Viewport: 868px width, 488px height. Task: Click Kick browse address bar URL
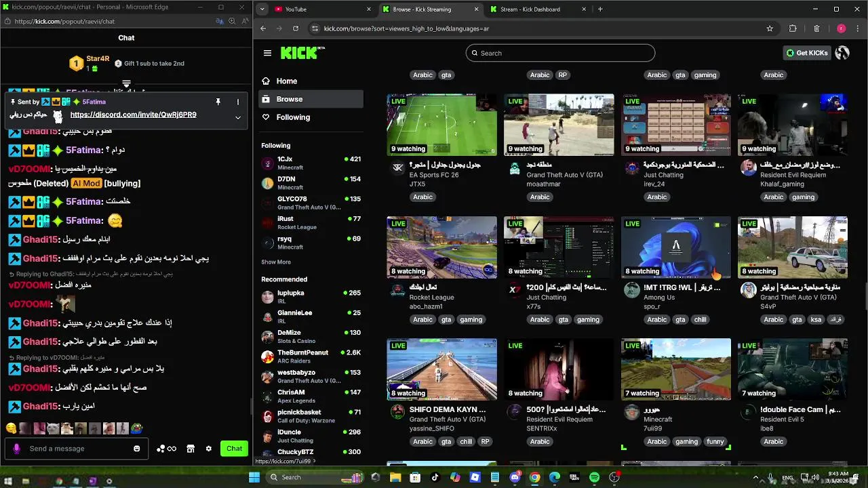click(x=406, y=28)
